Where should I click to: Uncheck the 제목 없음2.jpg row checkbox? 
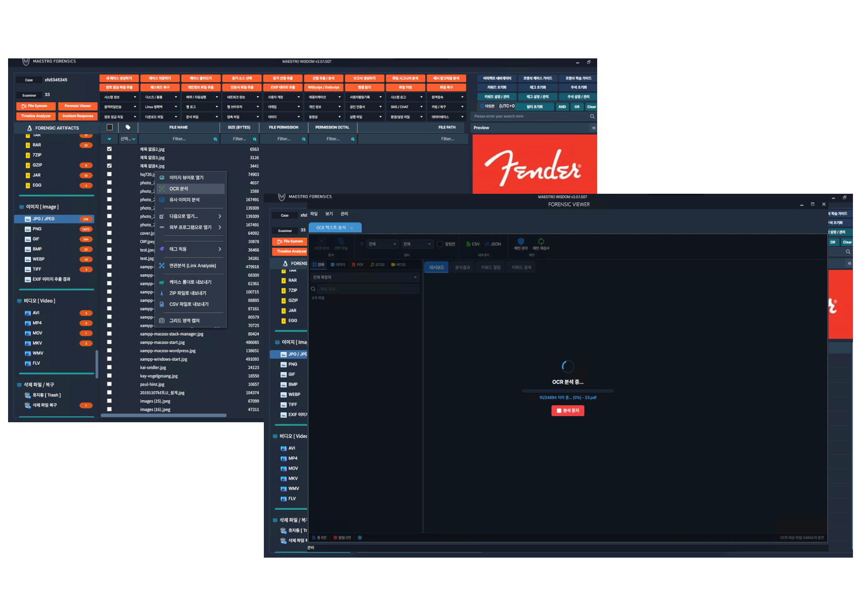tap(109, 149)
